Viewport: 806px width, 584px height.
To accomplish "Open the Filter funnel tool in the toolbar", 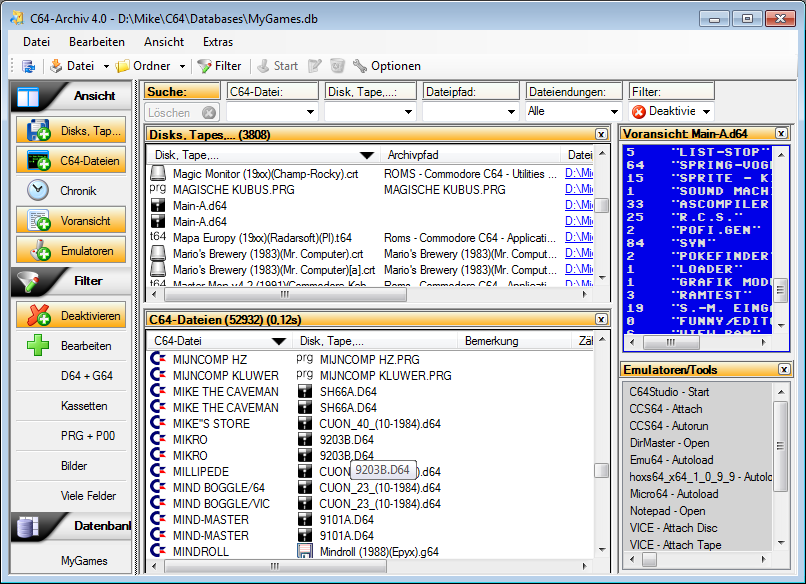I will (219, 66).
